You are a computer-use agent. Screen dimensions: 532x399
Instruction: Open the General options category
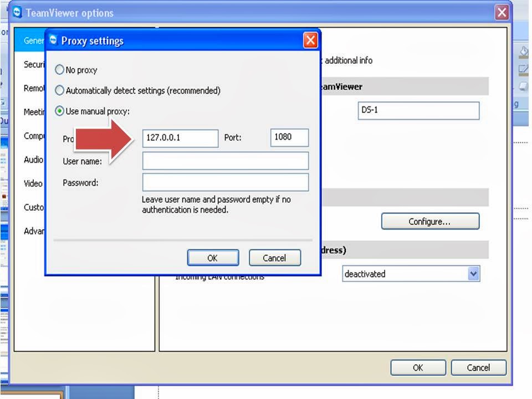point(30,40)
